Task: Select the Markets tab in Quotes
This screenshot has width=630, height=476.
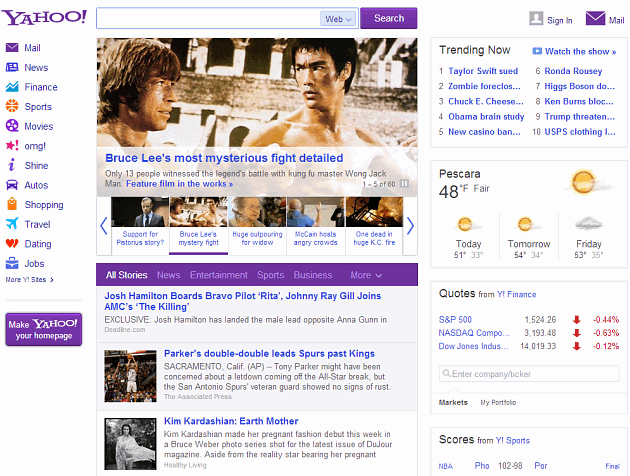Action: [x=453, y=402]
